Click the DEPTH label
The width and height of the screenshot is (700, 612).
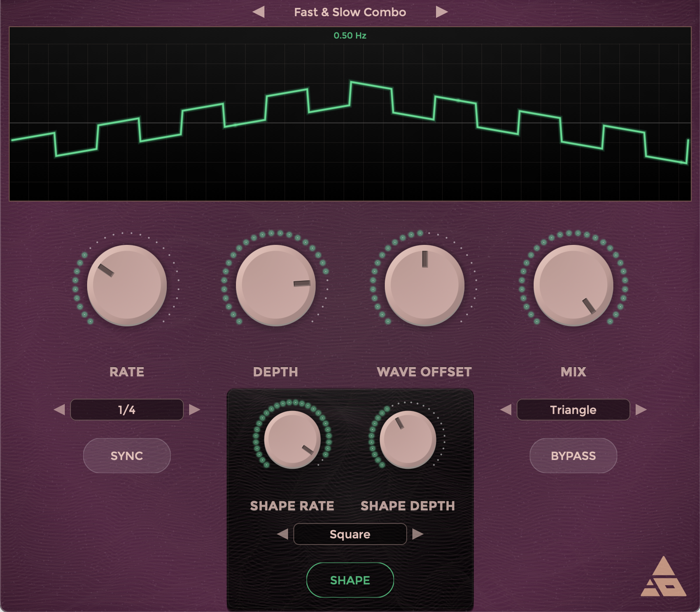pyautogui.click(x=276, y=372)
